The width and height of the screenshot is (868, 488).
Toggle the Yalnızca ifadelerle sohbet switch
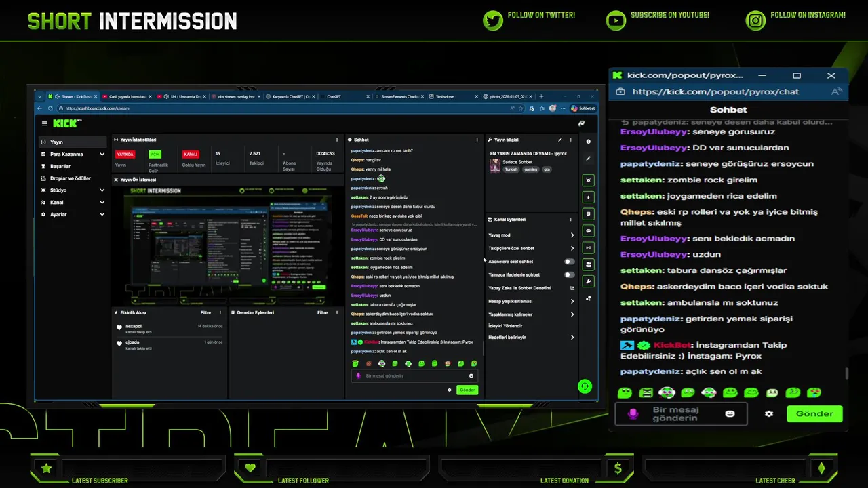(x=569, y=274)
